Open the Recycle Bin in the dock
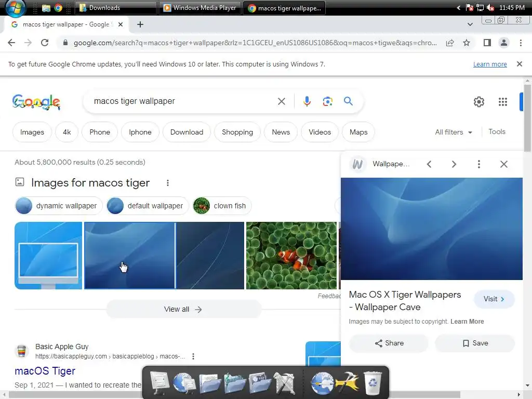The height and width of the screenshot is (399, 532). (372, 383)
